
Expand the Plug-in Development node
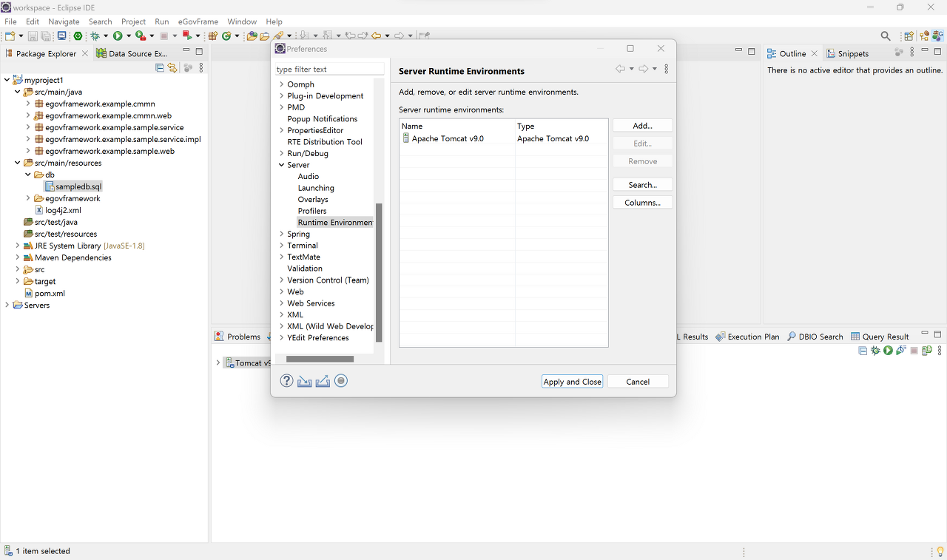coord(281,96)
